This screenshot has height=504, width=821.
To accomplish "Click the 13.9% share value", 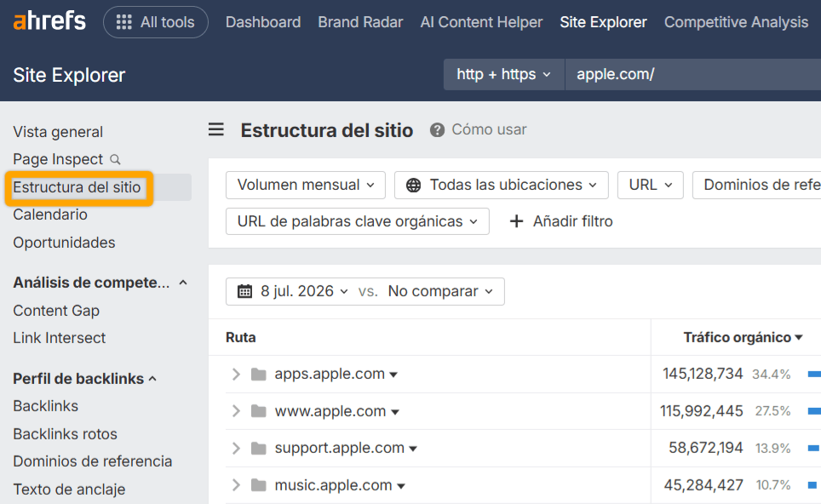I will (x=772, y=449).
